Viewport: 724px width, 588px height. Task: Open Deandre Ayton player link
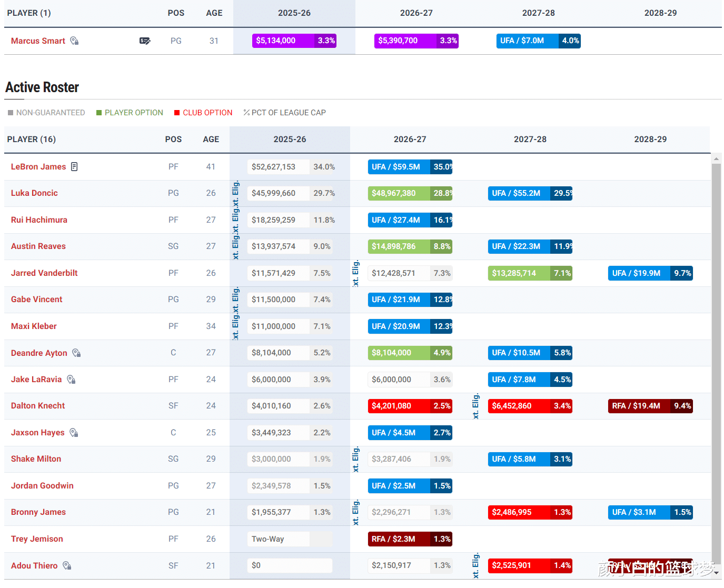39,353
